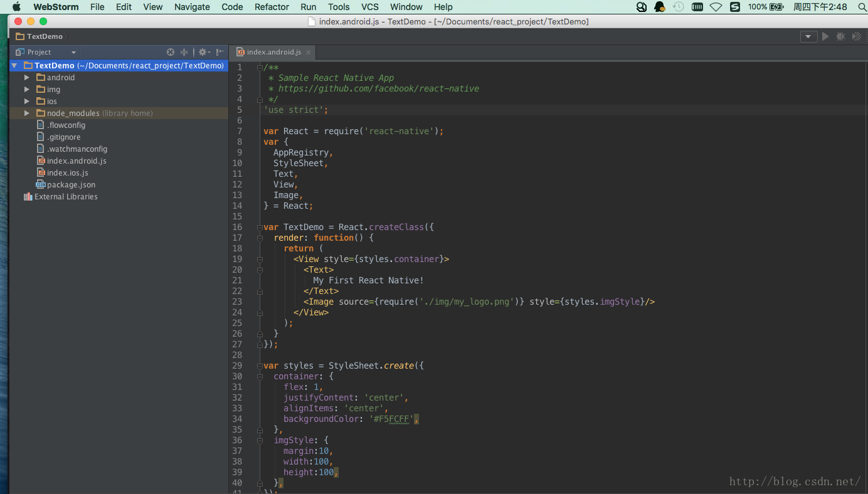Close the index.android.js editor tab
The height and width of the screenshot is (494, 868).
tap(308, 52)
